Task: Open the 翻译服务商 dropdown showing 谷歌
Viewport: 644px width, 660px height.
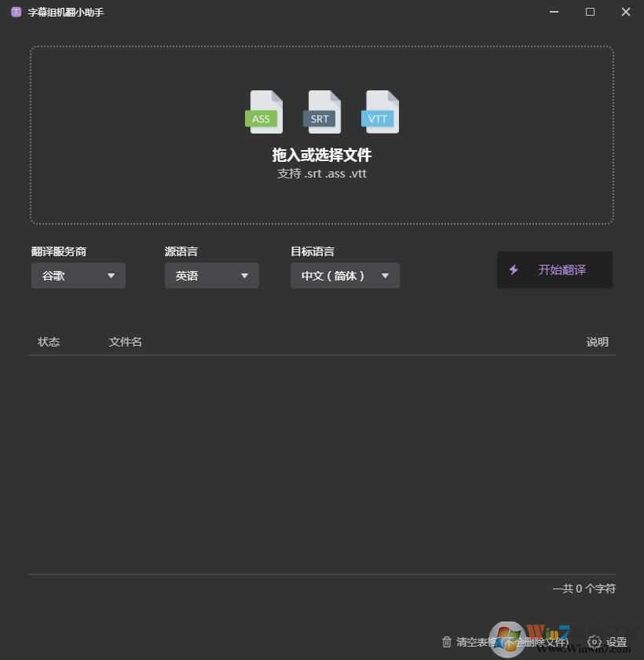Action: 78,275
